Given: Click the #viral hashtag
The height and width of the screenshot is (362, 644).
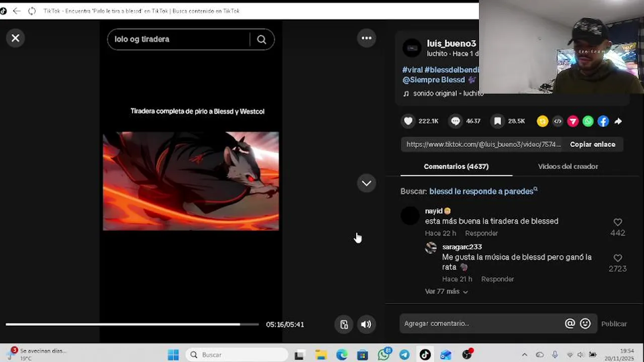Looking at the screenshot, I should coord(412,70).
